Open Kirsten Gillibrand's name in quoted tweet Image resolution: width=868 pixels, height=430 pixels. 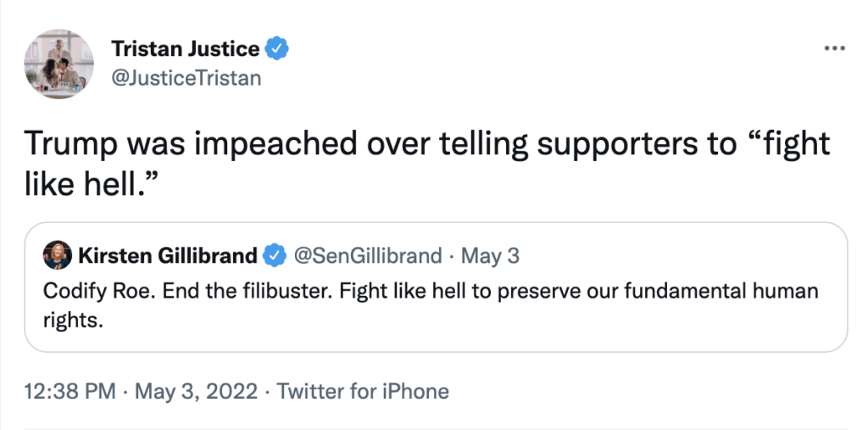pos(167,255)
